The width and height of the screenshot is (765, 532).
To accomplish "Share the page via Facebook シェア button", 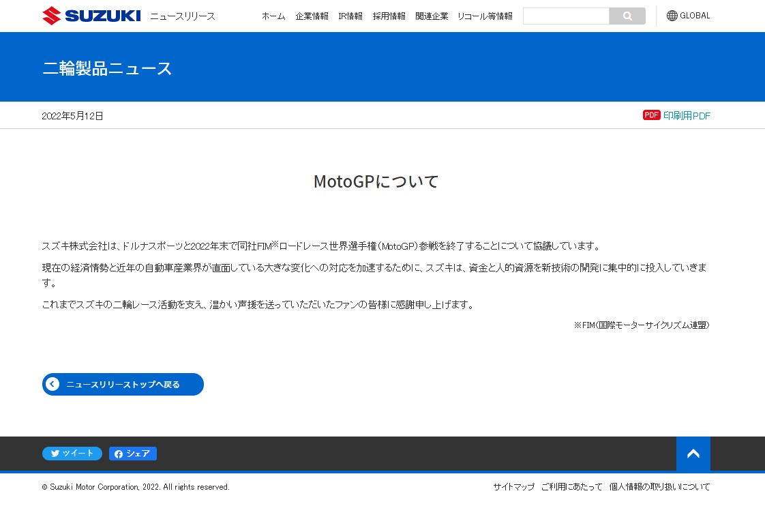I will tap(133, 454).
